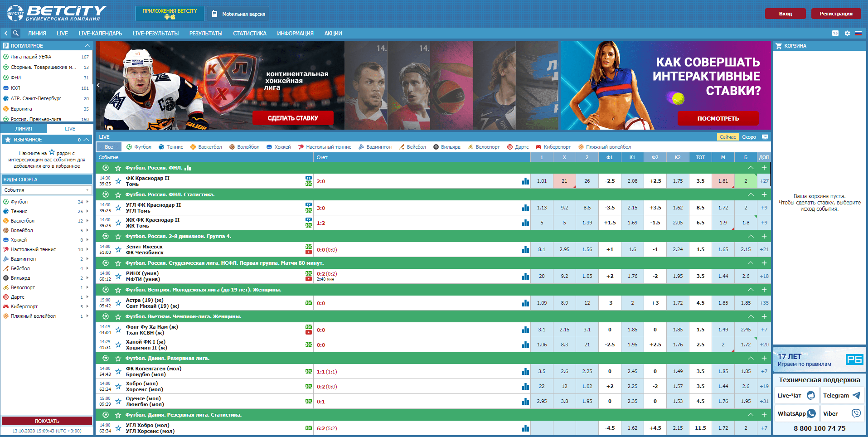Show all sports with Все filter
The image size is (868, 437).
click(109, 147)
